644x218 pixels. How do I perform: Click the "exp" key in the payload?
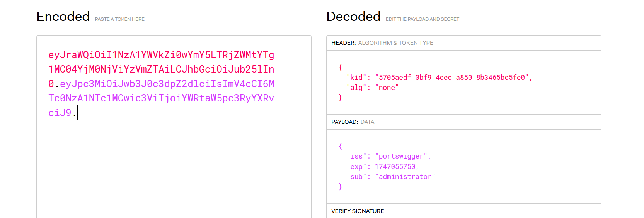pos(356,167)
